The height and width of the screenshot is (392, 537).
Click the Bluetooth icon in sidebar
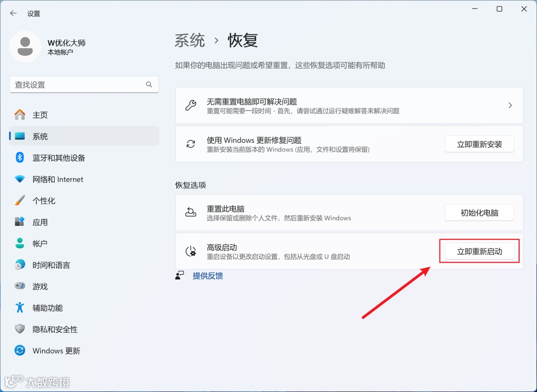coord(20,158)
